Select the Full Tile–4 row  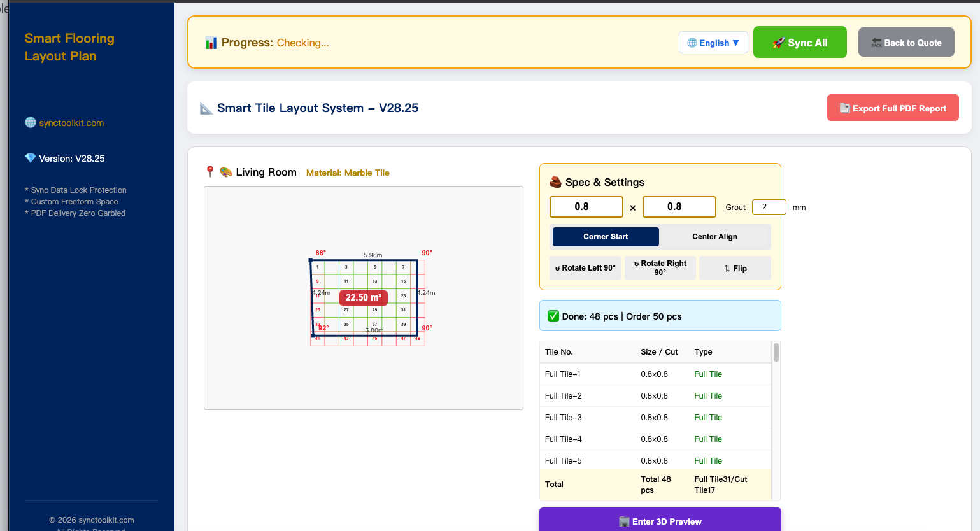(x=655, y=439)
